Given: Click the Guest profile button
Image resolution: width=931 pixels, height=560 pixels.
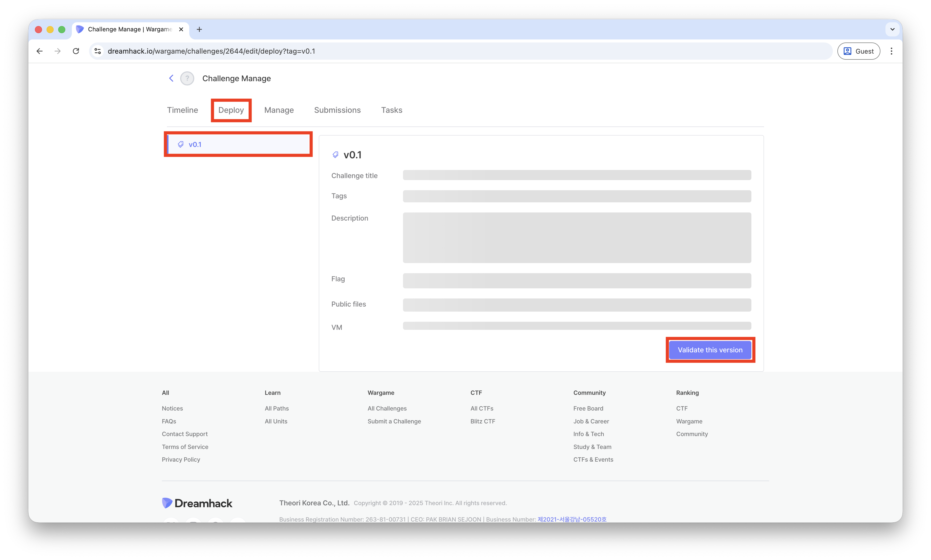Looking at the screenshot, I should point(859,51).
